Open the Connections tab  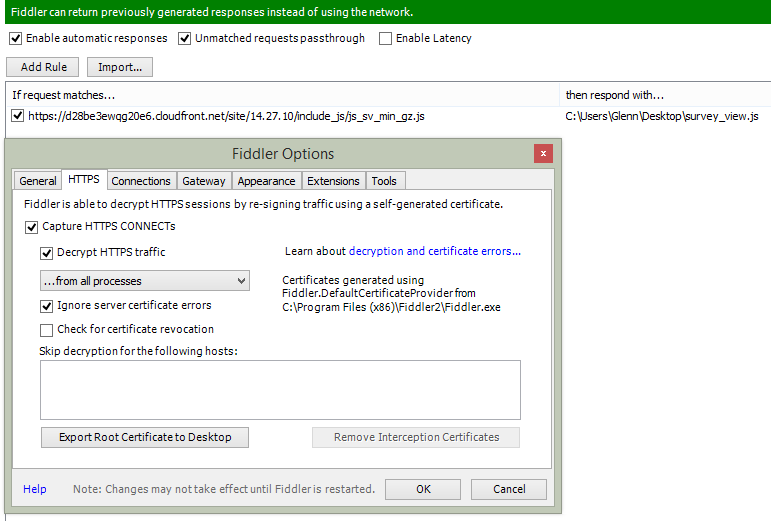(x=141, y=181)
